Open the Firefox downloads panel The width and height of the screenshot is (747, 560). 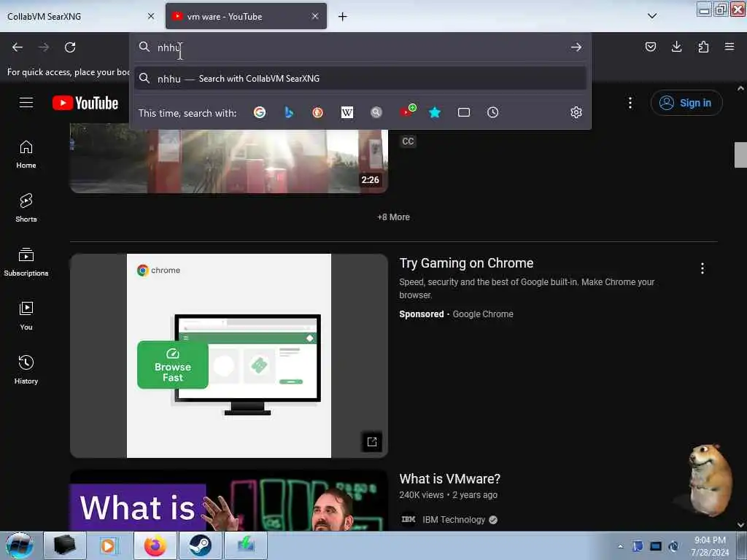(676, 47)
